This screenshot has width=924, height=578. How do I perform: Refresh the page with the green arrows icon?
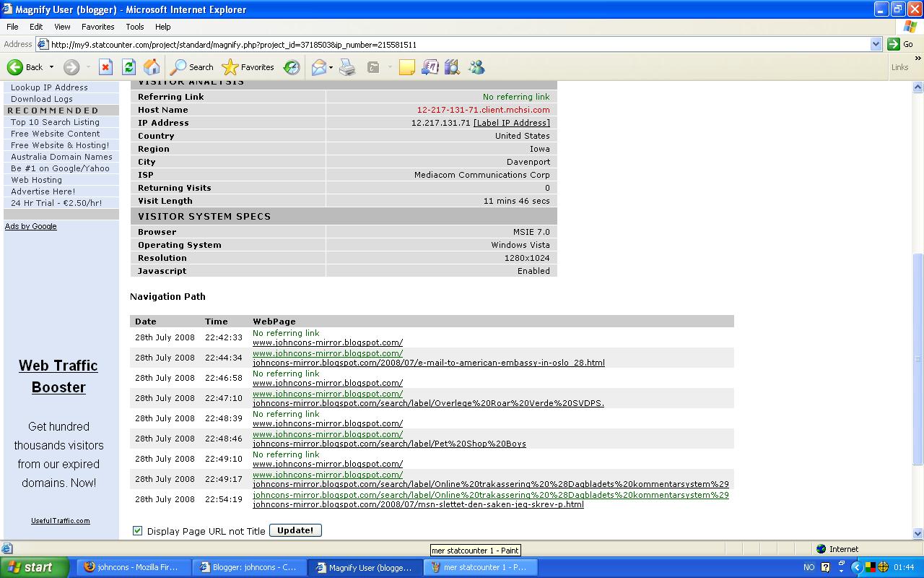[128, 67]
